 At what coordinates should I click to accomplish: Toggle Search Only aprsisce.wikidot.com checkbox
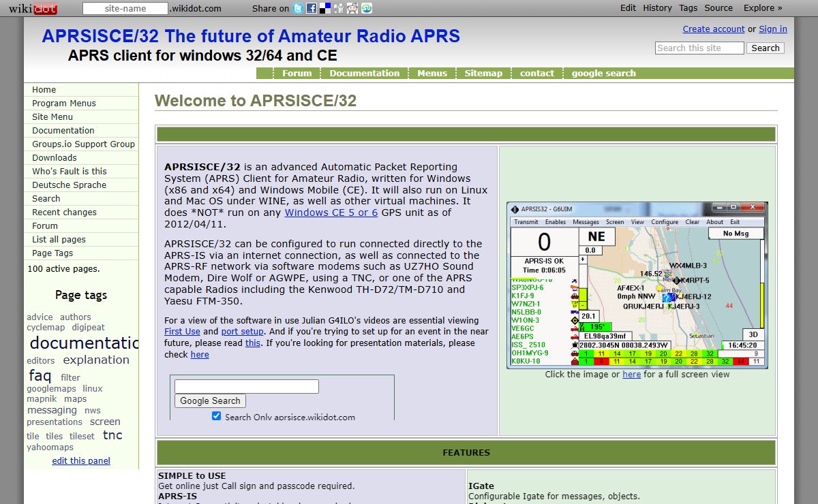(216, 416)
